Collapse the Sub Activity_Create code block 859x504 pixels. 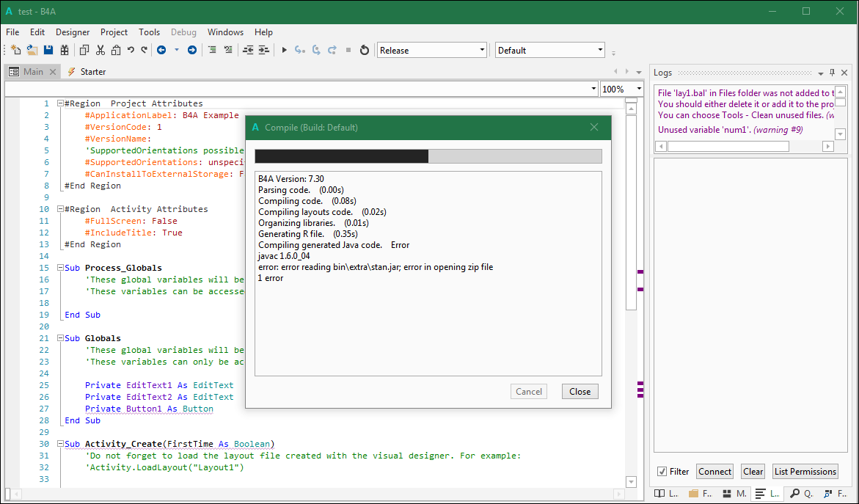60,444
